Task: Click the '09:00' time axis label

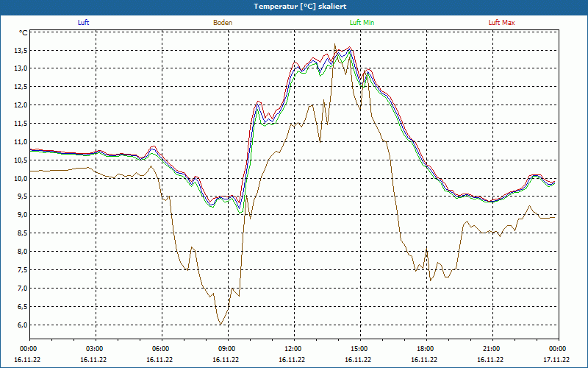Action: coord(228,349)
